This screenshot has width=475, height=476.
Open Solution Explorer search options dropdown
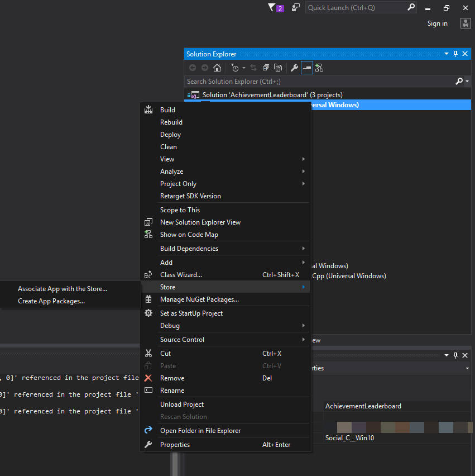click(x=467, y=81)
